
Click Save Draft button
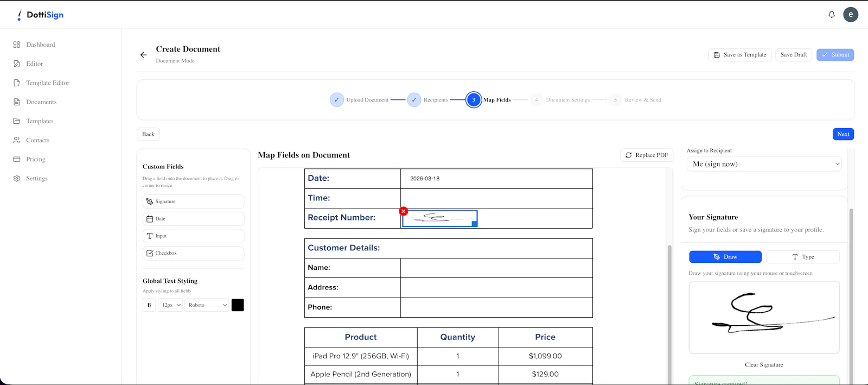click(794, 55)
